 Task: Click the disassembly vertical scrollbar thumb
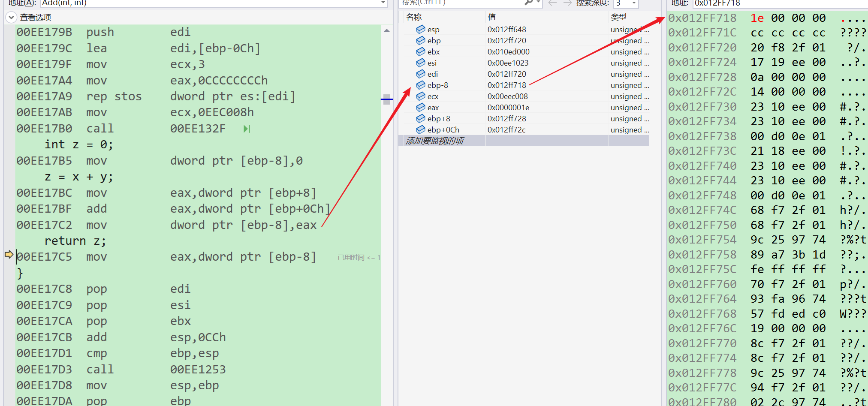387,99
